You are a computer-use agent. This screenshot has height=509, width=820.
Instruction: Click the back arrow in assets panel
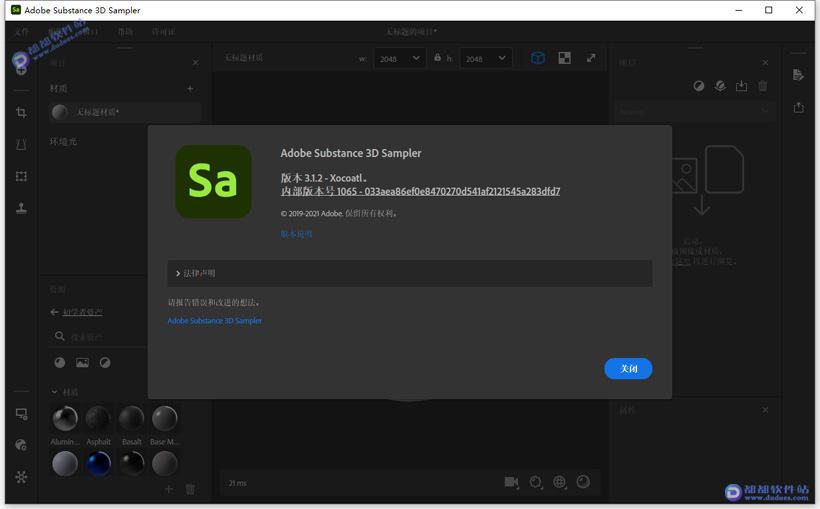[x=54, y=312]
